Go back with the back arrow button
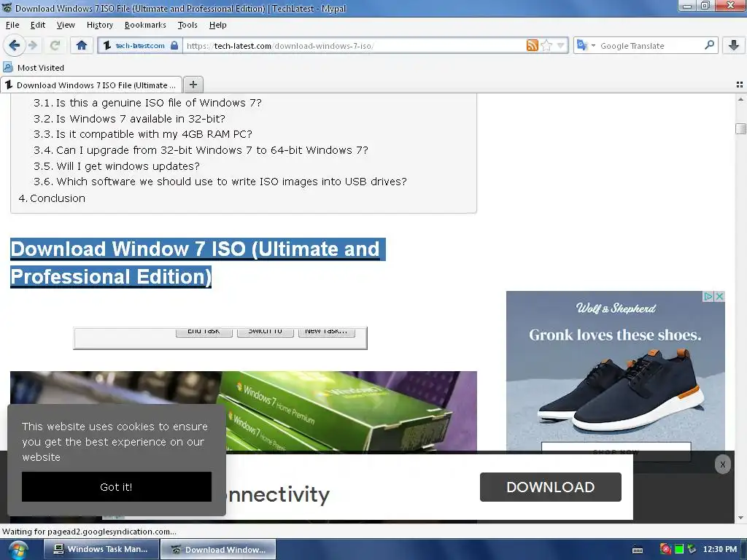The width and height of the screenshot is (747, 560). [x=14, y=45]
